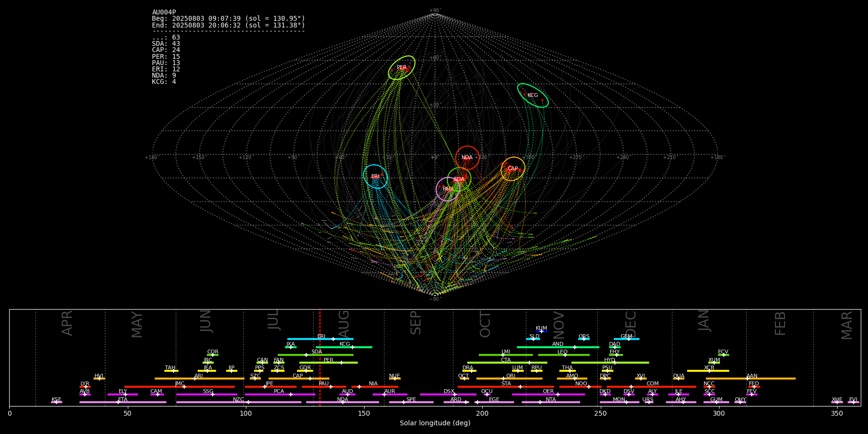Click the QUA shower marker in timeline

click(678, 378)
